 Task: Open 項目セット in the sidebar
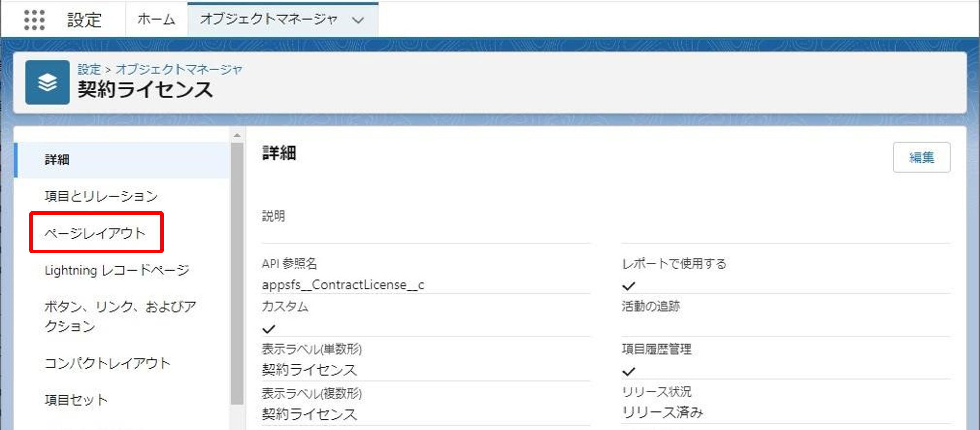[76, 400]
